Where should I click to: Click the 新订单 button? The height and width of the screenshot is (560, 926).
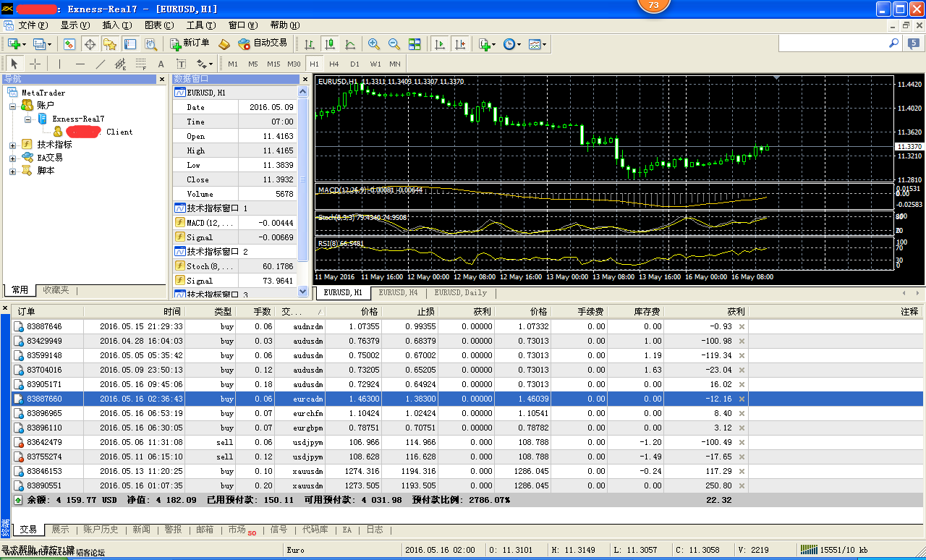(x=190, y=44)
